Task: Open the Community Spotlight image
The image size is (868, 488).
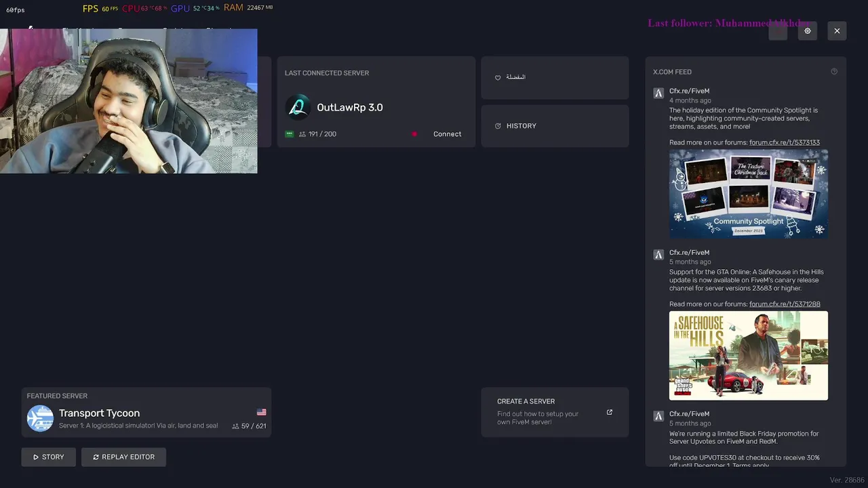Action: click(x=749, y=194)
